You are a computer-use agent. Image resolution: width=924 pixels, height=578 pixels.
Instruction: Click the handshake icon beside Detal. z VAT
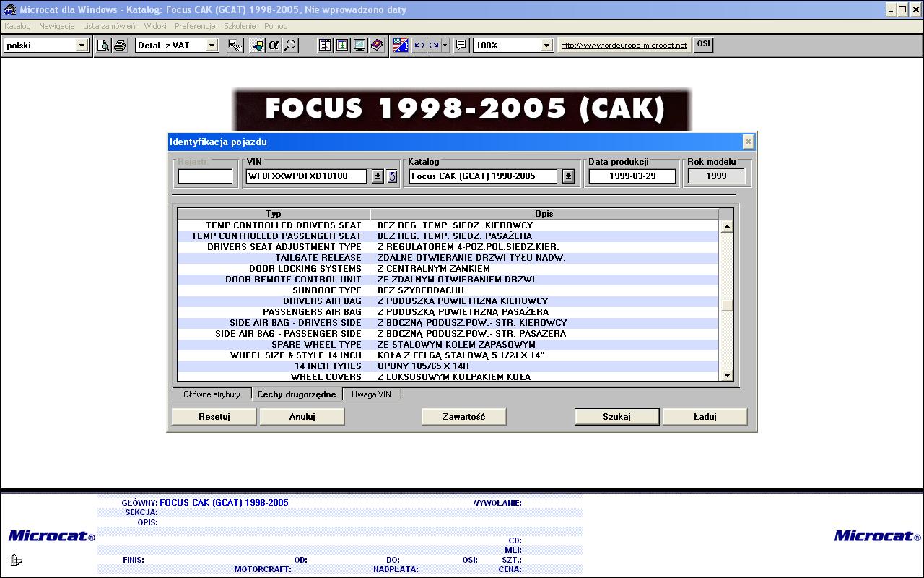(x=235, y=45)
